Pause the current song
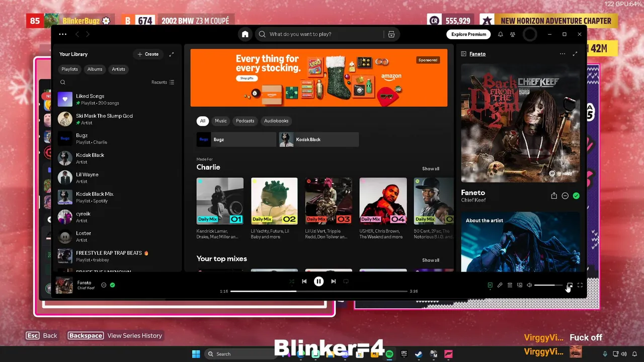Viewport: 644px width, 362px height. (318, 282)
